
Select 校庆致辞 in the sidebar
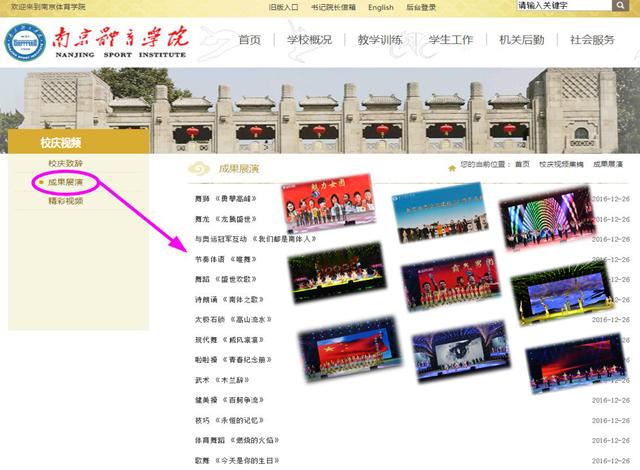[x=65, y=163]
